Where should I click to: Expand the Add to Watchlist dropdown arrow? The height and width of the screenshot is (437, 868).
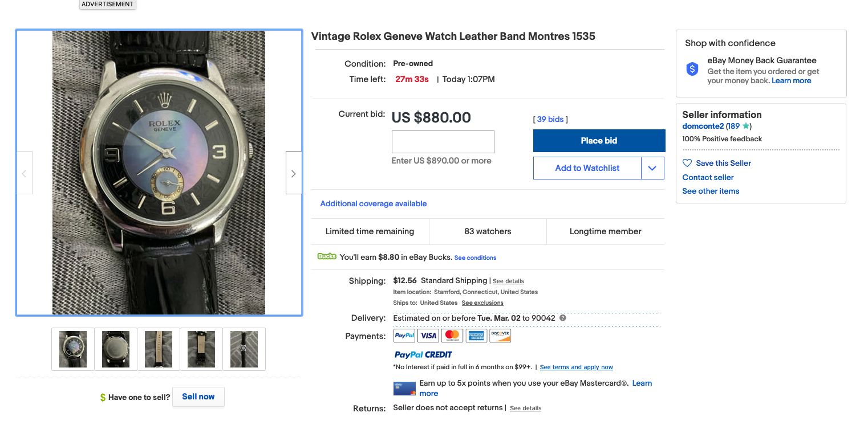click(652, 168)
